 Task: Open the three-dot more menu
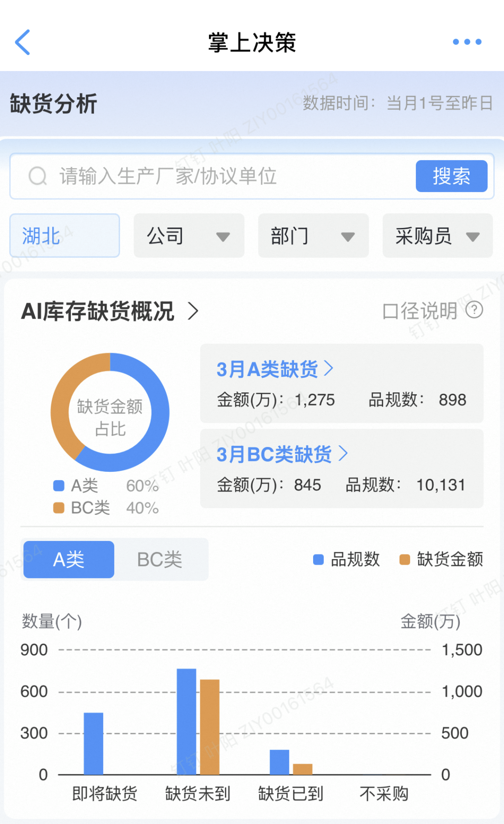pos(467,42)
